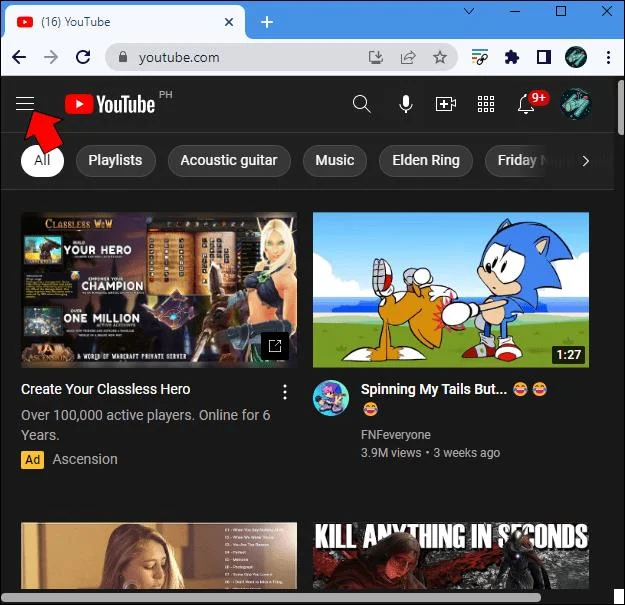Click the vertical page scrollbar thumb
This screenshot has width=625, height=605.
621,108
